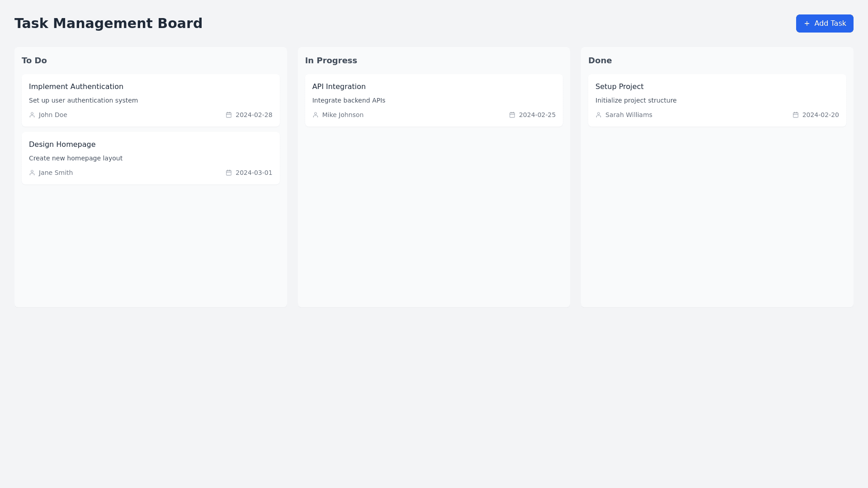868x488 pixels.
Task: Select the Design Homepage task title
Action: (x=62, y=145)
